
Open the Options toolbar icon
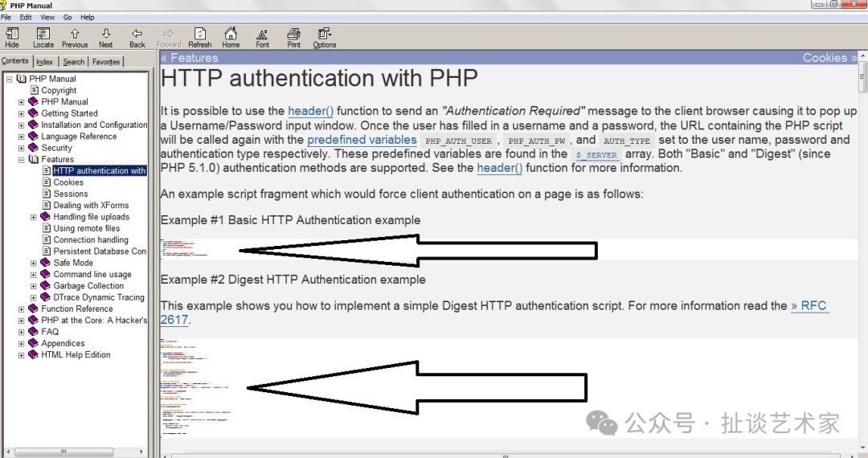325,34
